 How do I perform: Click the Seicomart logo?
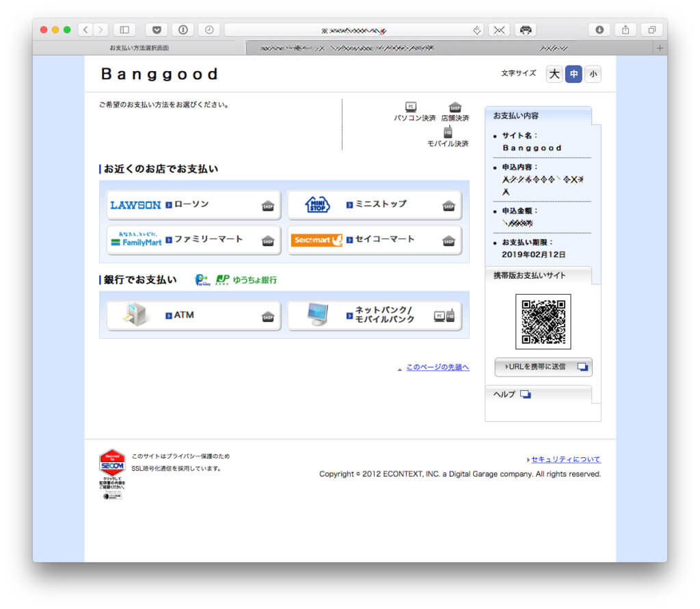317,241
